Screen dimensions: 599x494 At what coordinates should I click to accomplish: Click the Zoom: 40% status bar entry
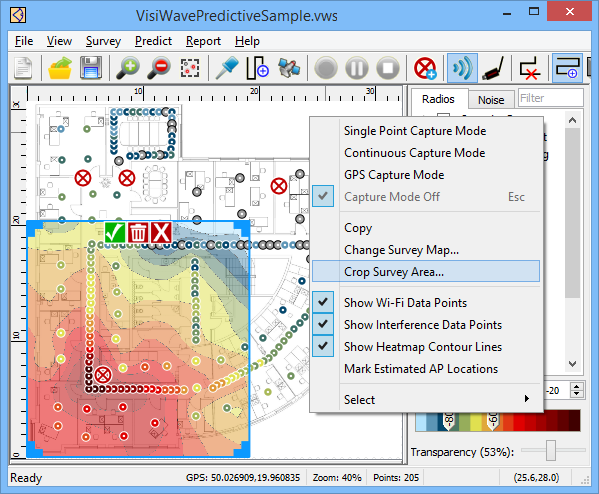[x=337, y=478]
